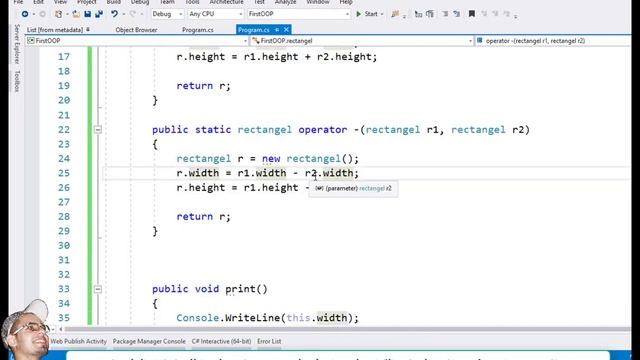
Task: Open the Error List tab
Action: point(269,341)
